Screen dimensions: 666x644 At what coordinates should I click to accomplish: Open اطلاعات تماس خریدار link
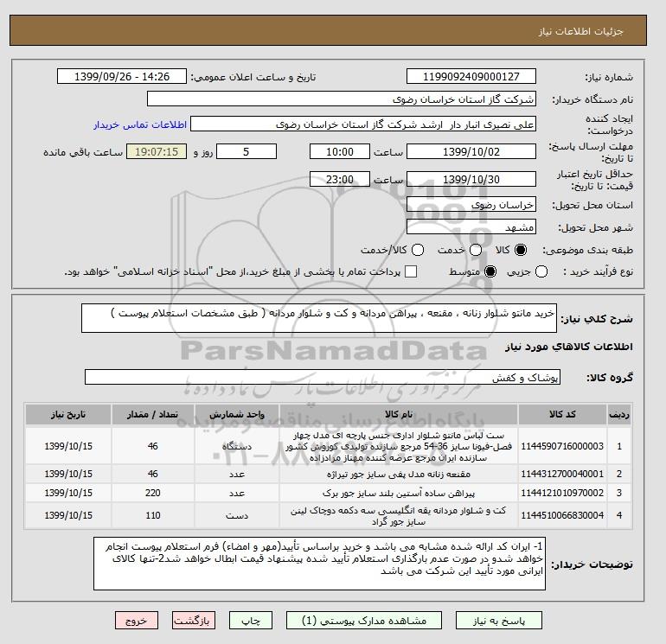[x=140, y=124]
